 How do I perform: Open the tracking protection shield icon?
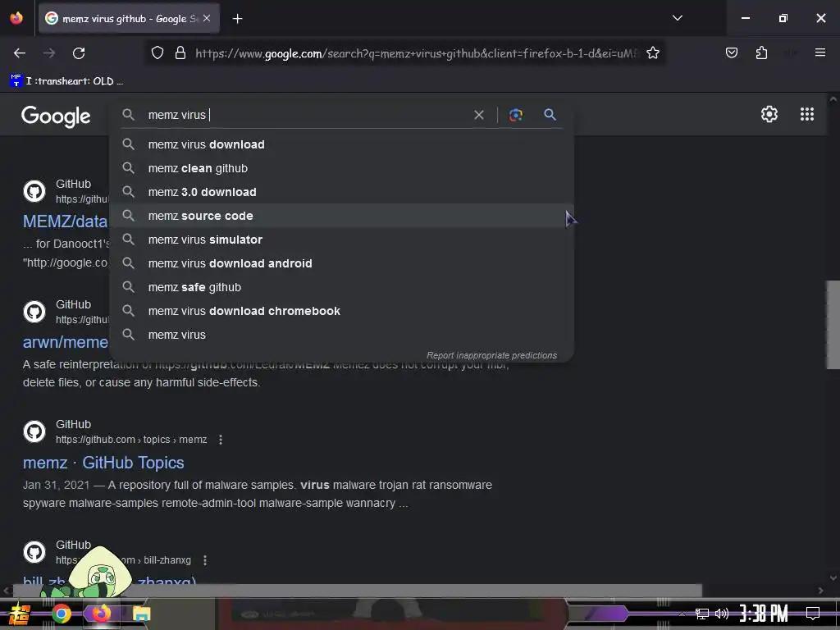[157, 53]
